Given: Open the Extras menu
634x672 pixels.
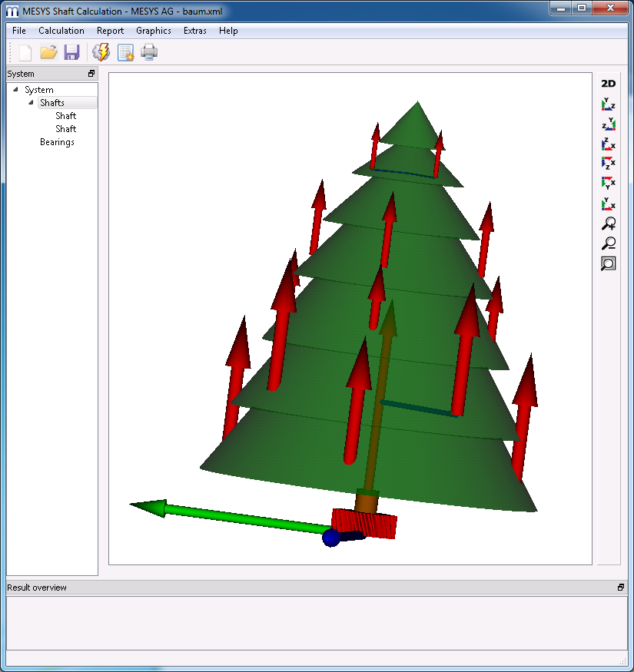Looking at the screenshot, I should [195, 31].
